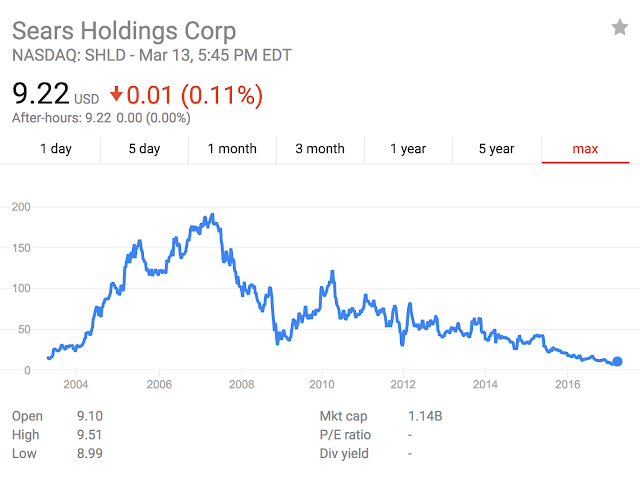Select the 1 day range tab
Image resolution: width=640 pixels, height=488 pixels.
pyautogui.click(x=56, y=149)
